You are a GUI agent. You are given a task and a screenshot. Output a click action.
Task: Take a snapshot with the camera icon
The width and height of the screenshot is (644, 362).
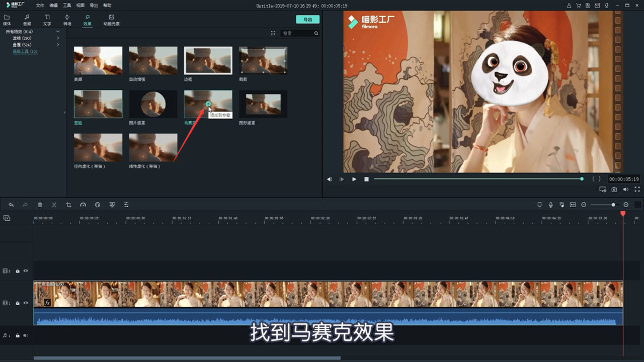614,190
